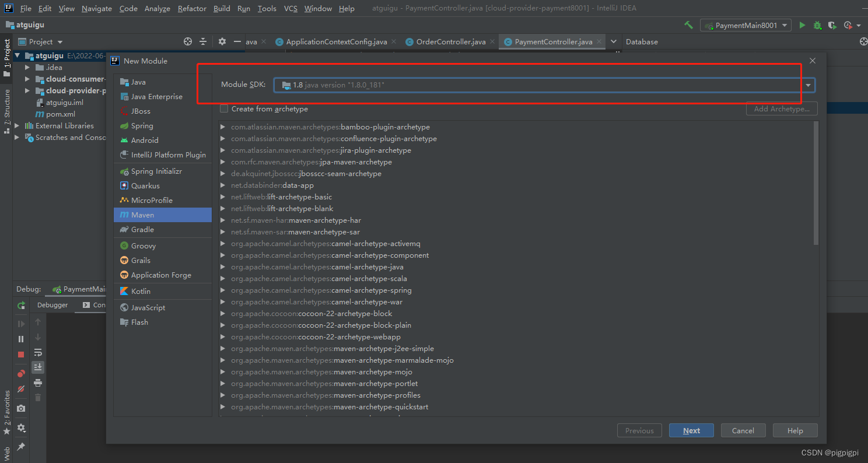868x463 pixels.
Task: Select Spring module type
Action: (163, 126)
